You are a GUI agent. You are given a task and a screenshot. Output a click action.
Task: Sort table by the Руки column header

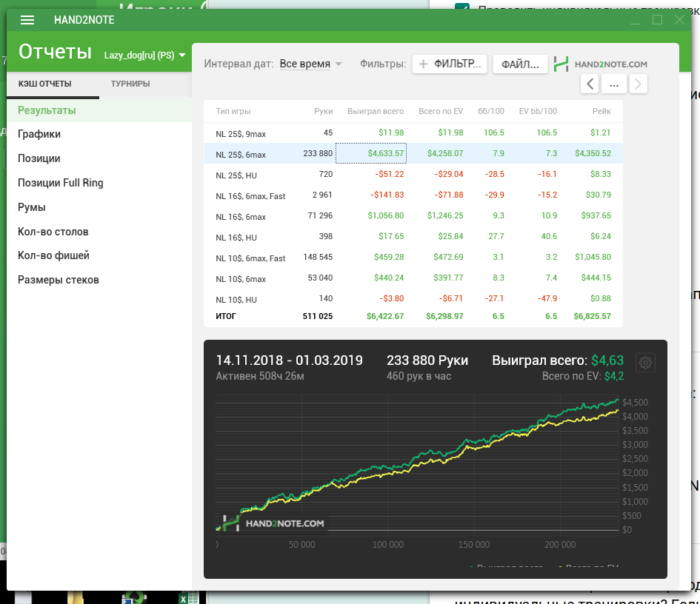coord(323,112)
